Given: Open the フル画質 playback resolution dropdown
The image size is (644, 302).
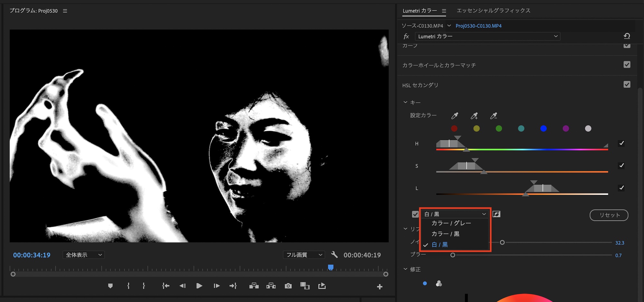Looking at the screenshot, I should click(x=304, y=255).
